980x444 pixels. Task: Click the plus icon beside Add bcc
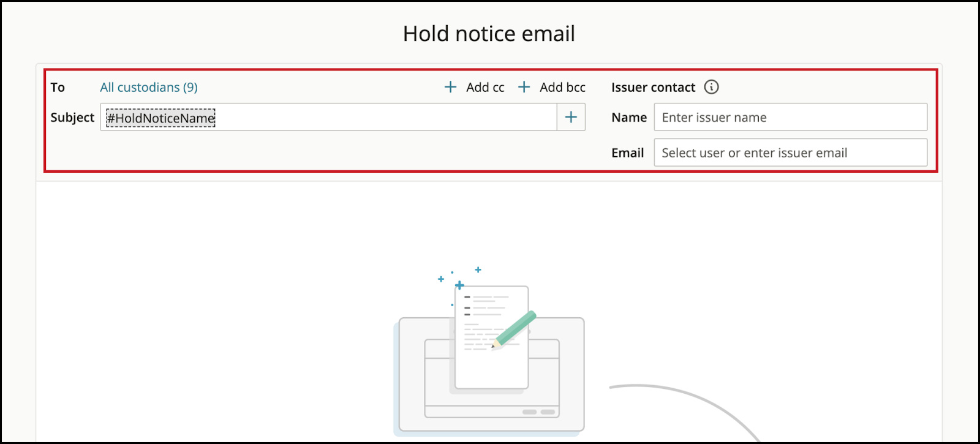pos(524,87)
